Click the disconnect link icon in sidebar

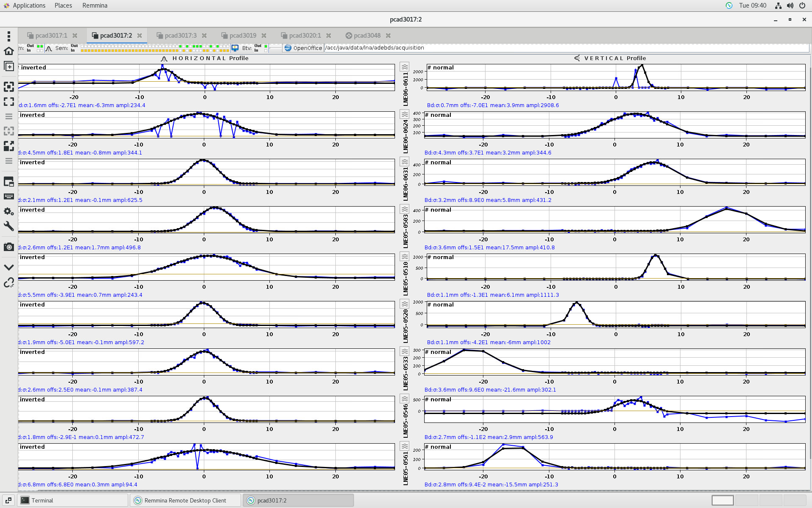pos(8,282)
